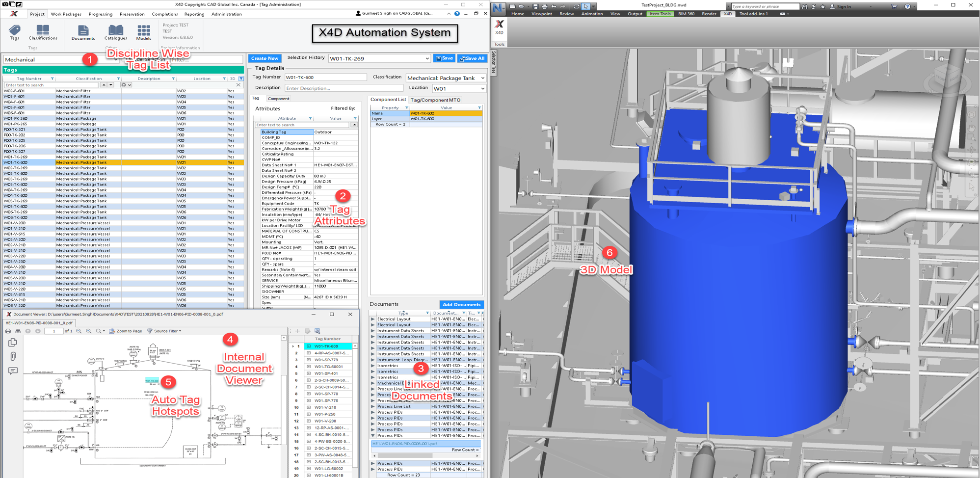Open the Classification dropdown in Tag Details
Screen dimensions: 980x478
pos(482,78)
